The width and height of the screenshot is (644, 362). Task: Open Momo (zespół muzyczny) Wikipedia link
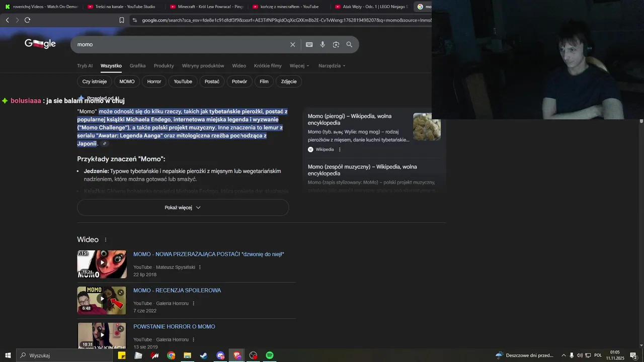coord(362,170)
